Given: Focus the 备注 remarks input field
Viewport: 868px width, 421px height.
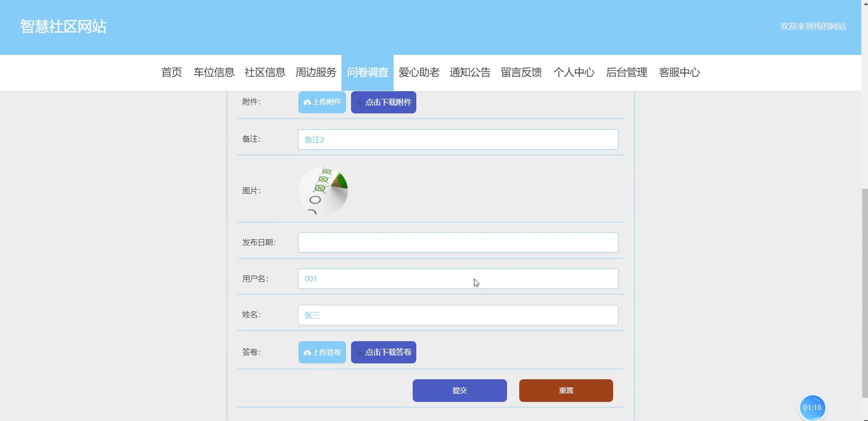Looking at the screenshot, I should click(x=458, y=140).
